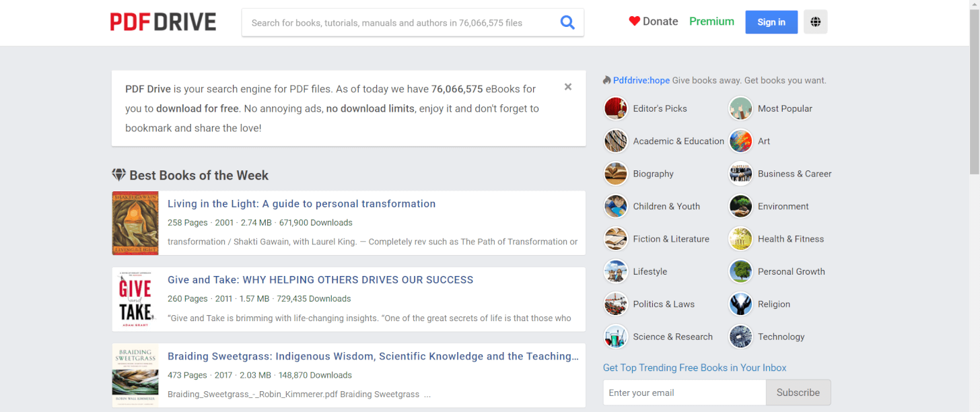Screen dimensions: 980x412
Task: Open the Biography category icon
Action: click(x=615, y=174)
